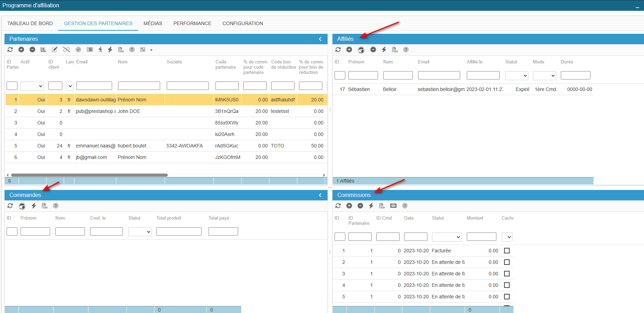Click the lightning bolt icon in Partenaires toolbar
This screenshot has width=644, height=313.
pyautogui.click(x=110, y=49)
